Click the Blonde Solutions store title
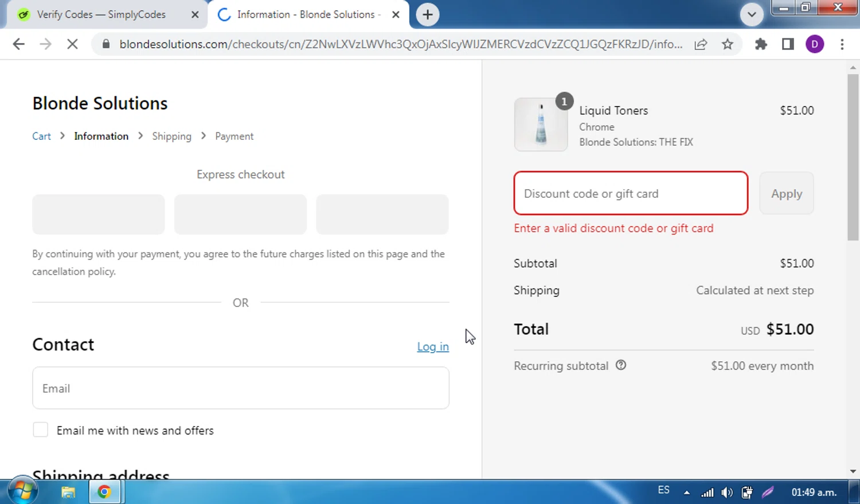 click(100, 103)
